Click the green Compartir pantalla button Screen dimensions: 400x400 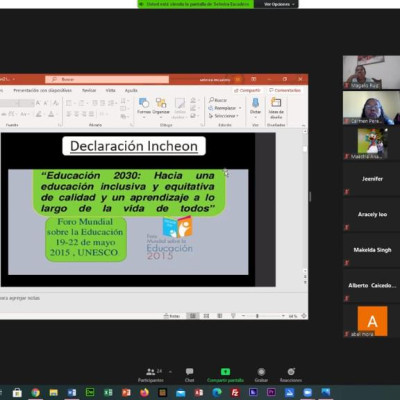[x=225, y=375]
